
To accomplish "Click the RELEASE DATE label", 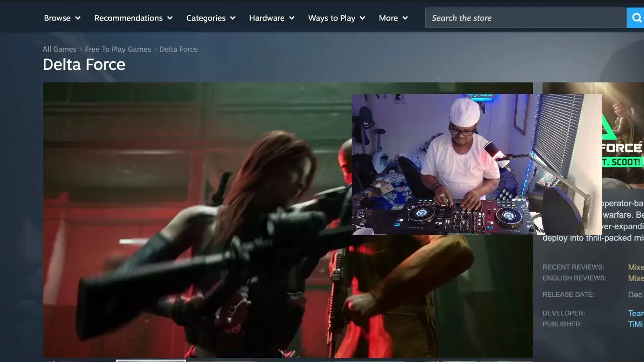I will tap(568, 295).
